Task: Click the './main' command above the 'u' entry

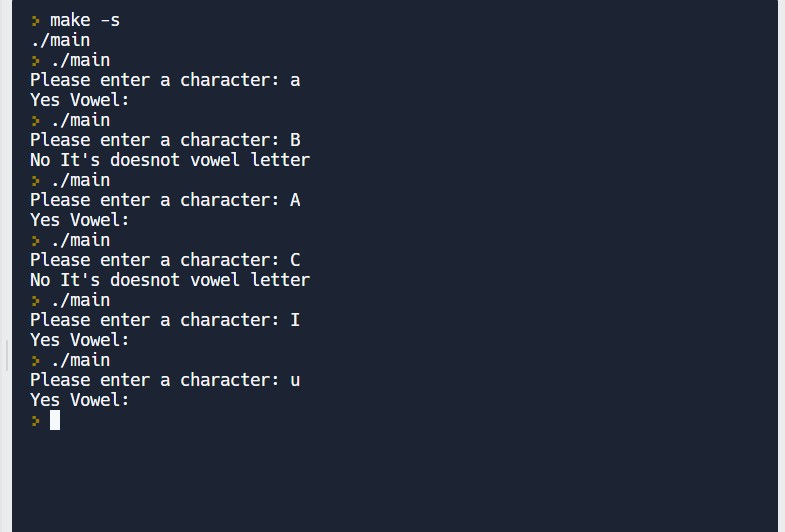Action: click(80, 360)
